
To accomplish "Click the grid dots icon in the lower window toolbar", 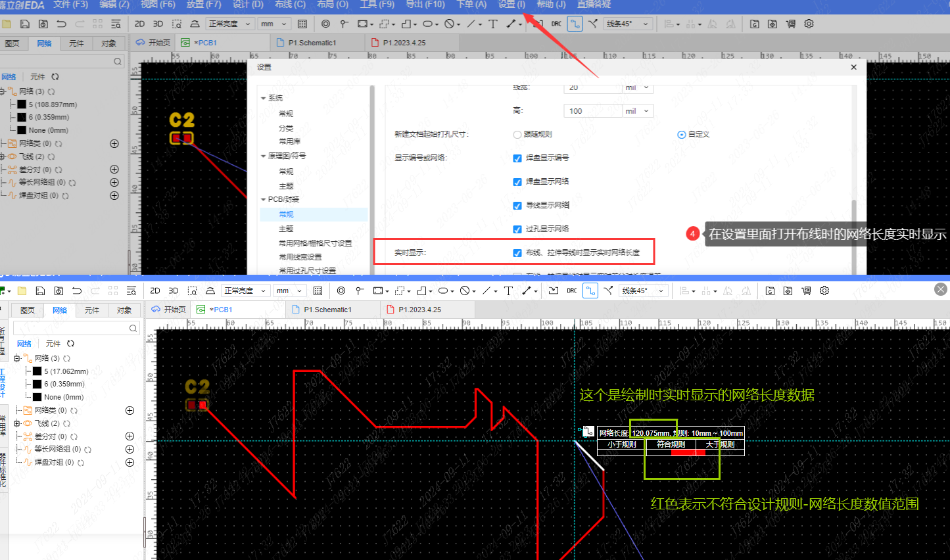I will (318, 291).
